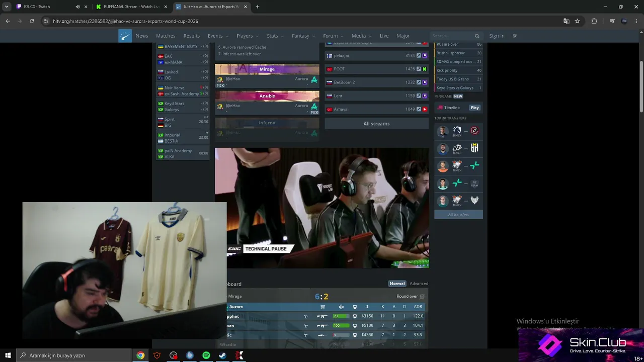Switch scoreboard to Advanced view
The image size is (644, 362).
[x=419, y=284]
